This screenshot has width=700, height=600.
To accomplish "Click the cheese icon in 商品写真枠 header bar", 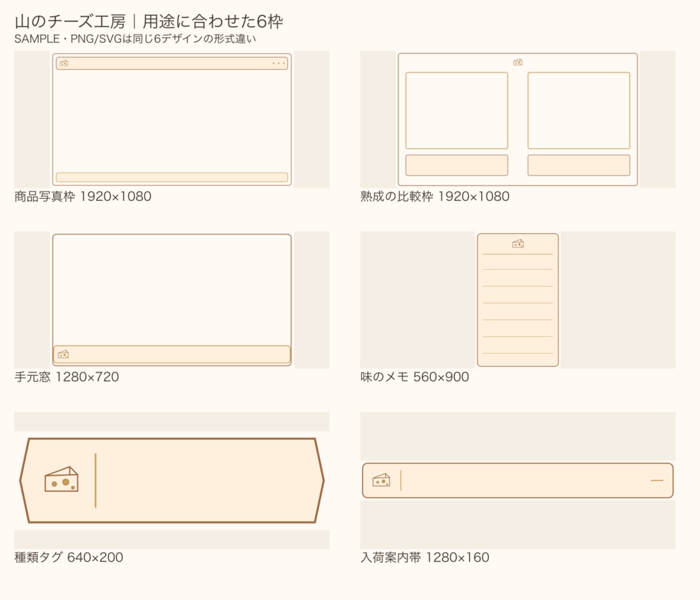I will [64, 64].
